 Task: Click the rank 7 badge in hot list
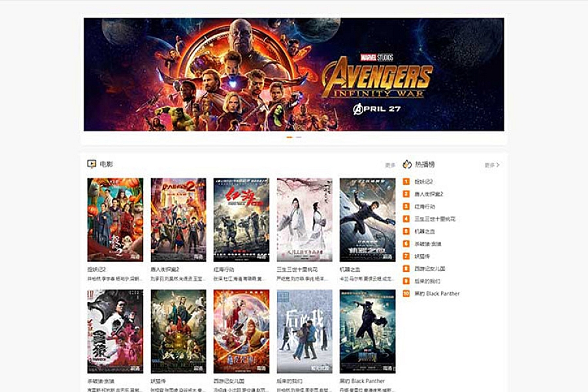(406, 256)
